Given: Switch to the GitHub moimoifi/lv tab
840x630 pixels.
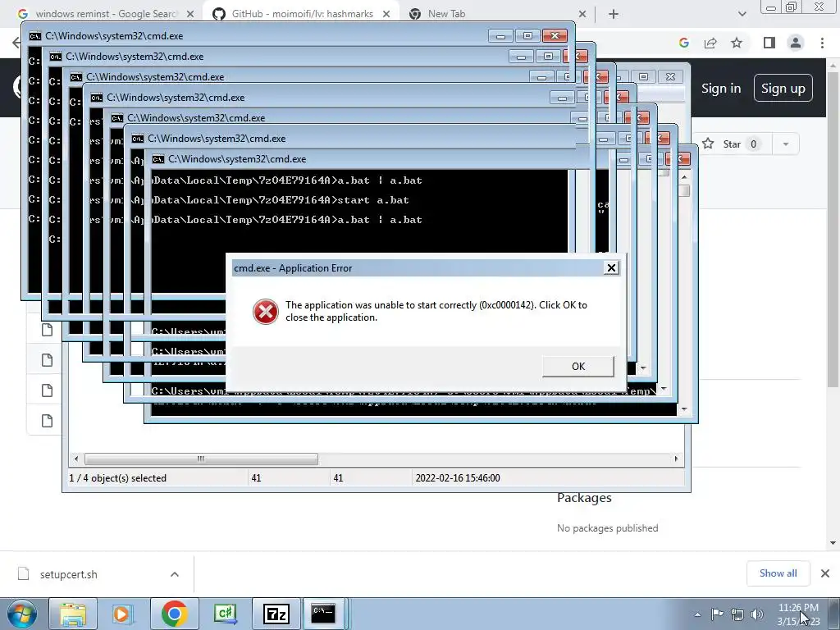Looking at the screenshot, I should (302, 14).
